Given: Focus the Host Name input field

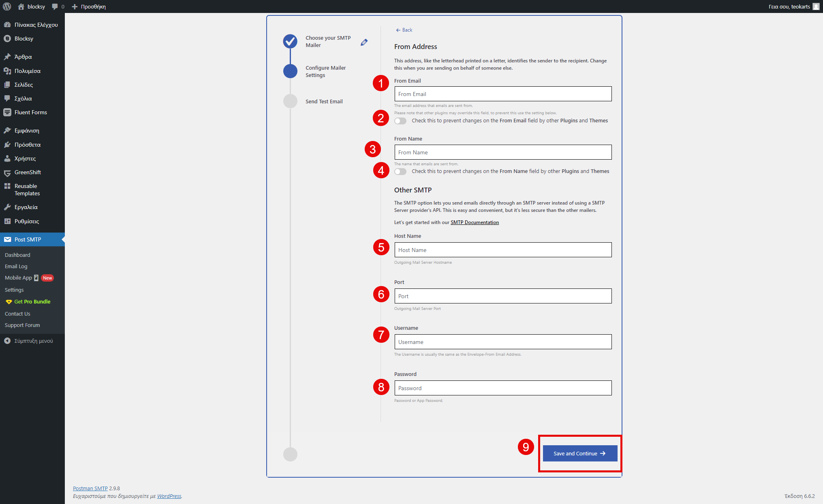Looking at the screenshot, I should 503,250.
